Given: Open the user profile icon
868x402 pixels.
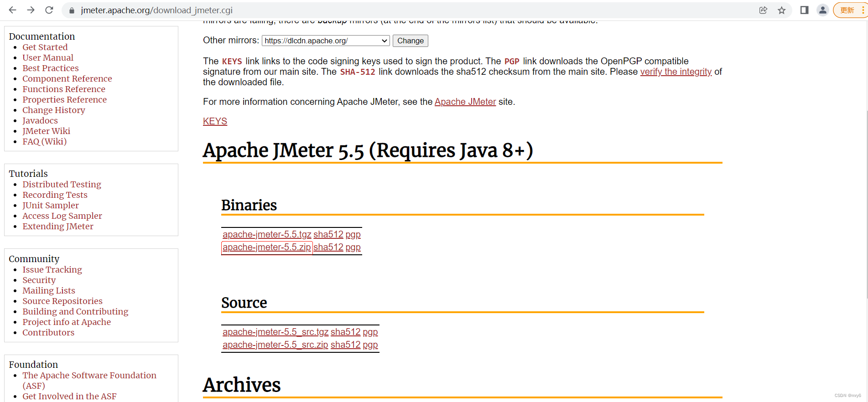Looking at the screenshot, I should tap(822, 10).
